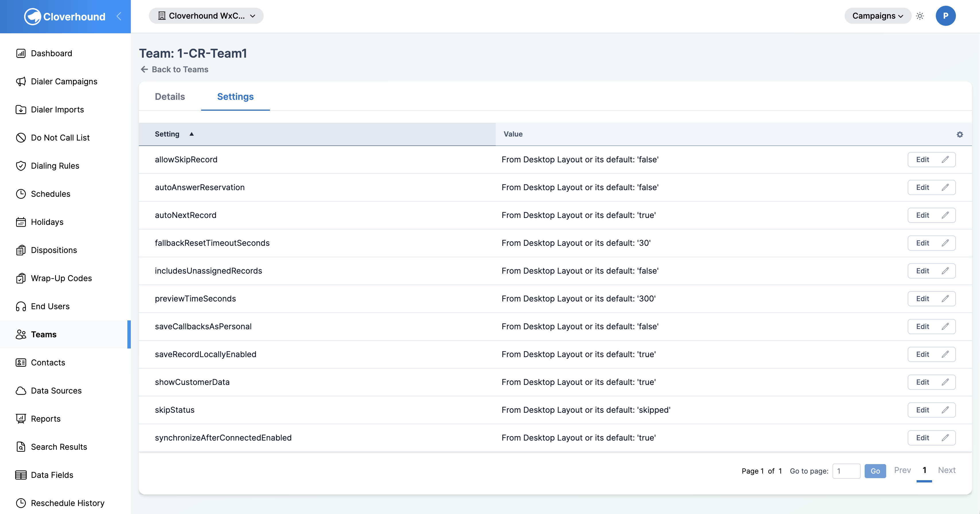
Task: Select page number 1 in pagination
Action: pyautogui.click(x=924, y=470)
